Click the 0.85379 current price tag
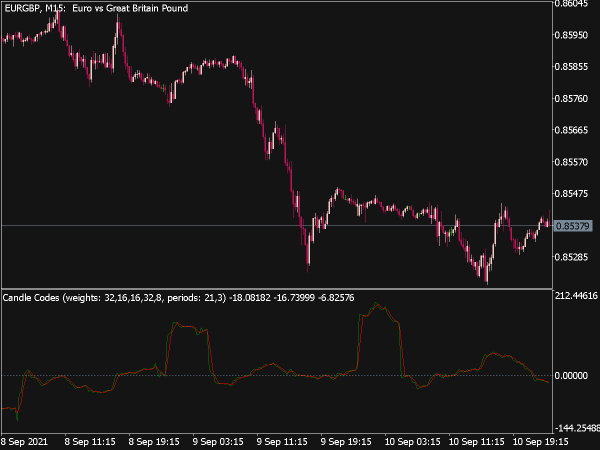The image size is (600, 450). pyautogui.click(x=572, y=226)
